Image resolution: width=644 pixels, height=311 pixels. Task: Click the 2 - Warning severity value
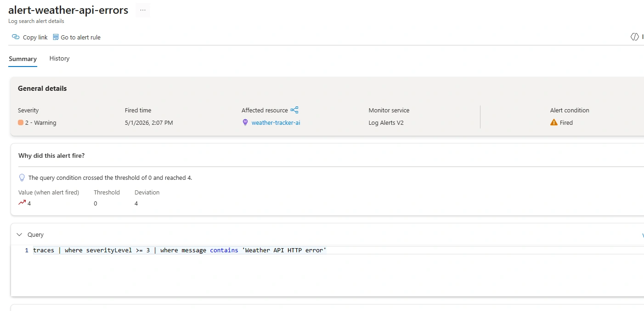tap(41, 122)
